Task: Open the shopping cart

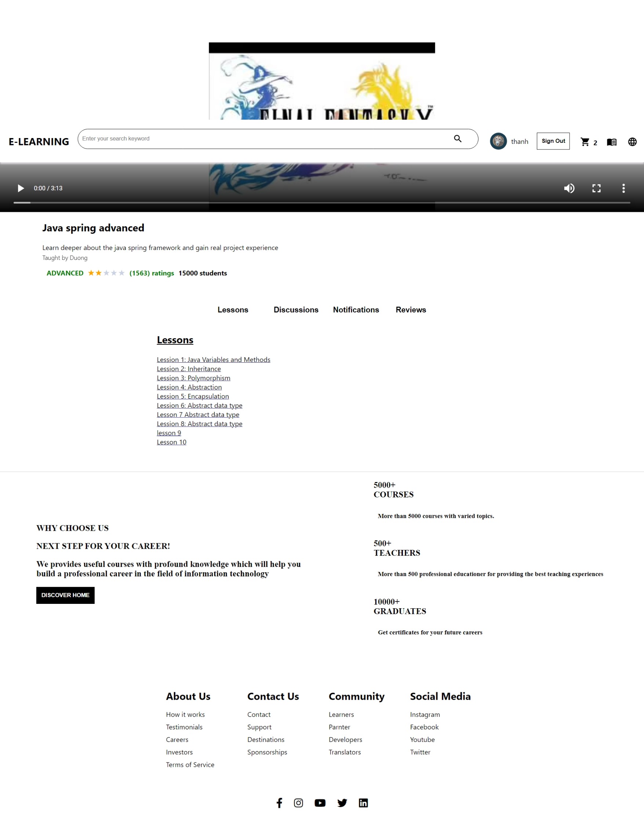Action: point(585,141)
